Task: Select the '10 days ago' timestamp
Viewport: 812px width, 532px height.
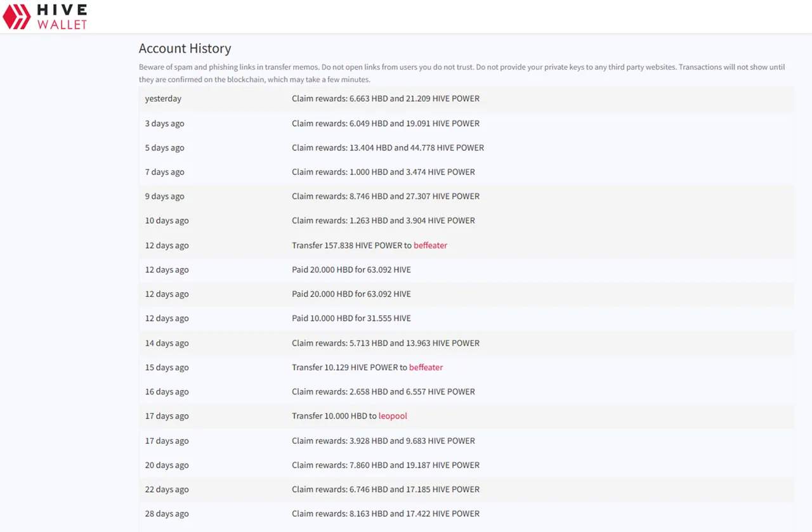Action: 167,221
